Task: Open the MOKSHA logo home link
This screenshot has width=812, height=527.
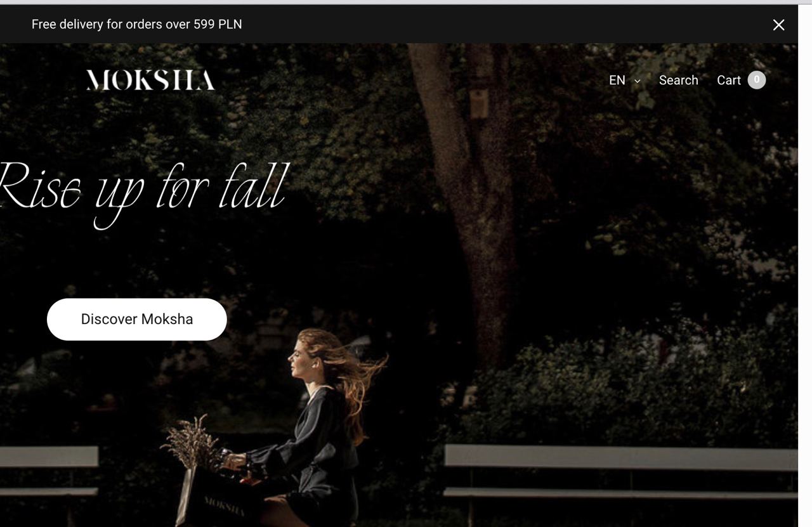Action: pyautogui.click(x=150, y=80)
